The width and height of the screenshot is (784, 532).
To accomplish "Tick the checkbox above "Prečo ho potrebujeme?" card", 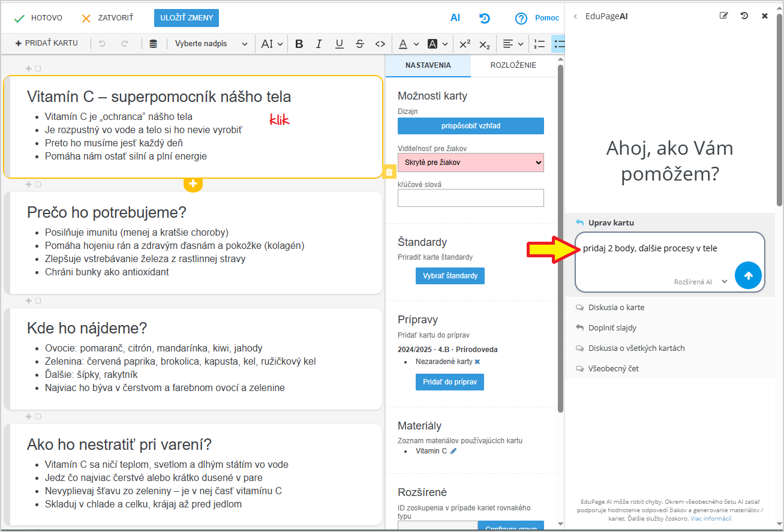I will [38, 185].
